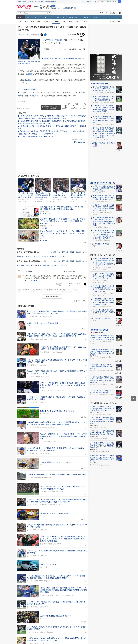Open 購入履歴 link

pos(112,13)
